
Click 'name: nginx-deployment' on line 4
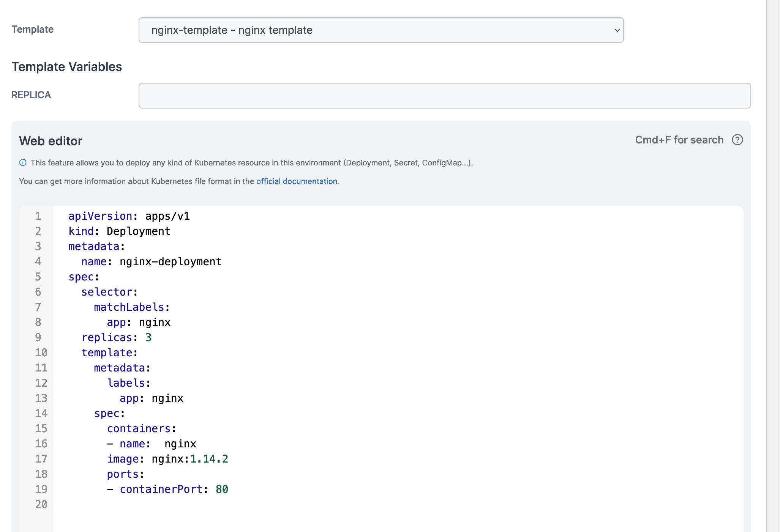[151, 261]
